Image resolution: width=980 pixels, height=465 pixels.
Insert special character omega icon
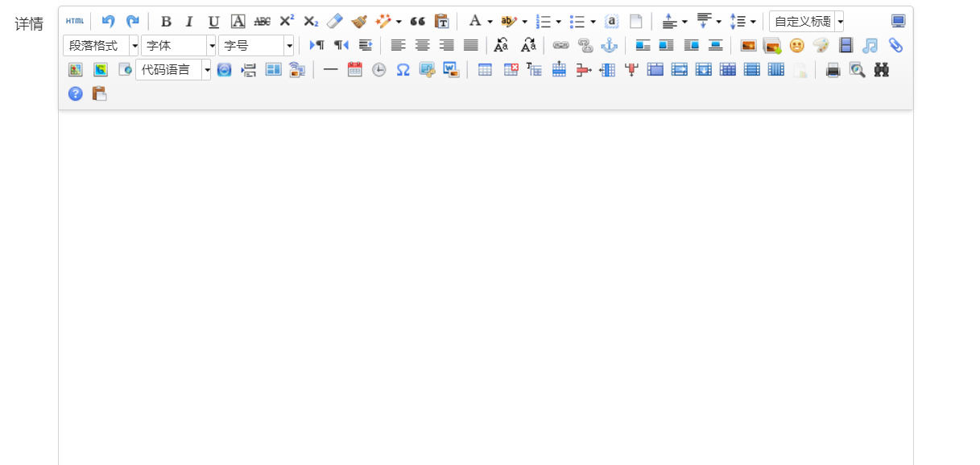tap(403, 70)
